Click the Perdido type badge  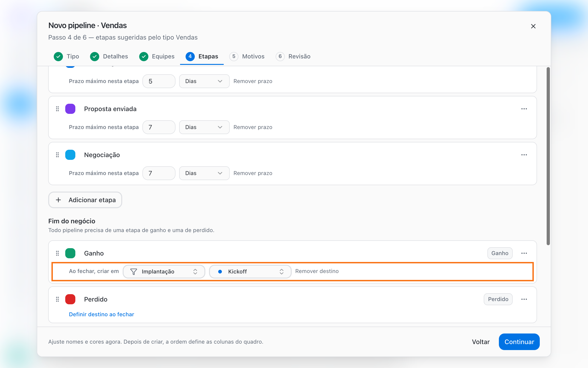pyautogui.click(x=498, y=299)
